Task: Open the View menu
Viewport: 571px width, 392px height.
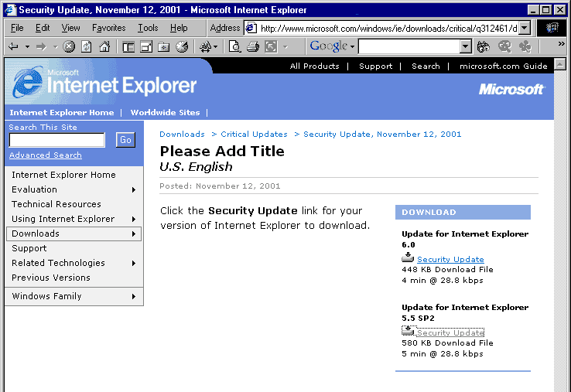Action: click(x=70, y=28)
